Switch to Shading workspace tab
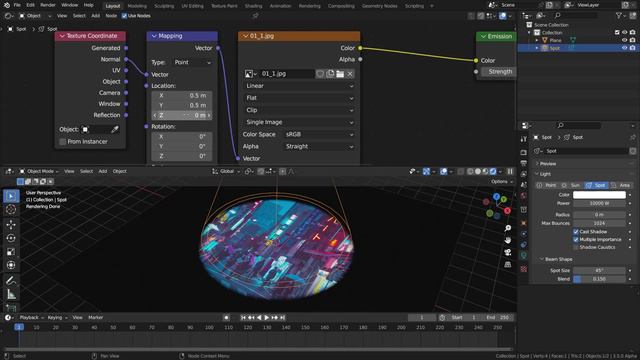640x360 pixels. tap(253, 6)
